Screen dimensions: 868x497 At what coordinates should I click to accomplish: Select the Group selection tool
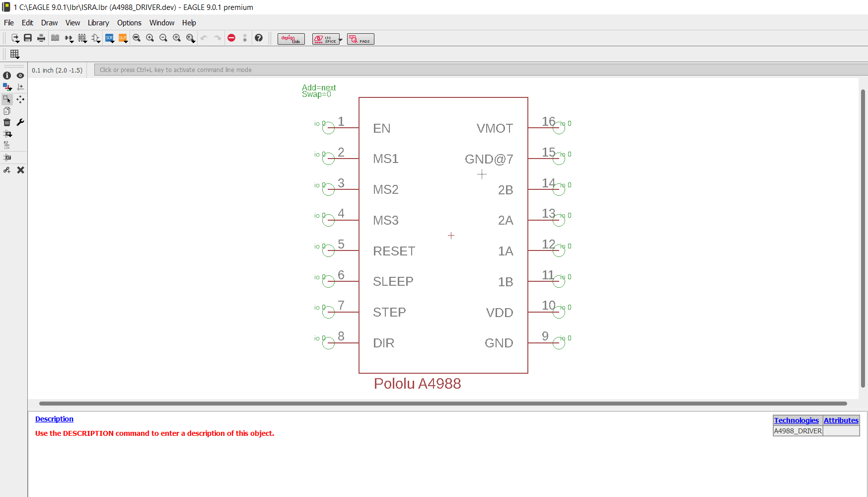pos(7,99)
